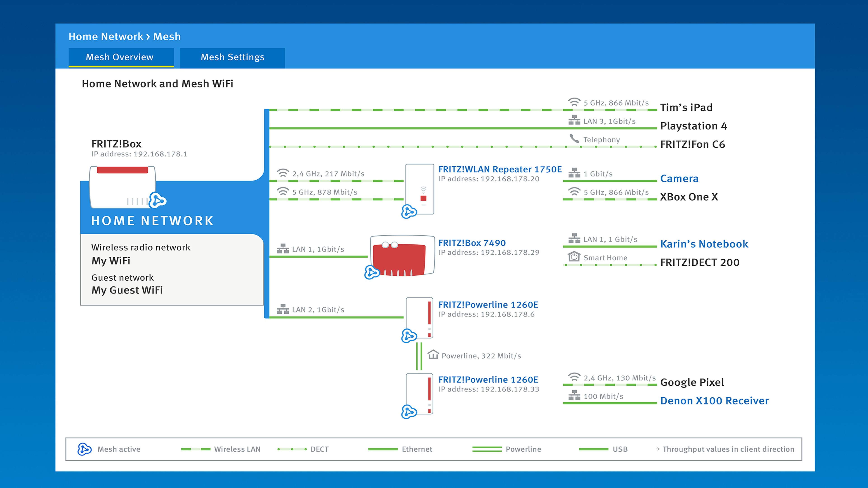The width and height of the screenshot is (868, 488).
Task: Click the My Guest WiFi network name
Action: 127,290
